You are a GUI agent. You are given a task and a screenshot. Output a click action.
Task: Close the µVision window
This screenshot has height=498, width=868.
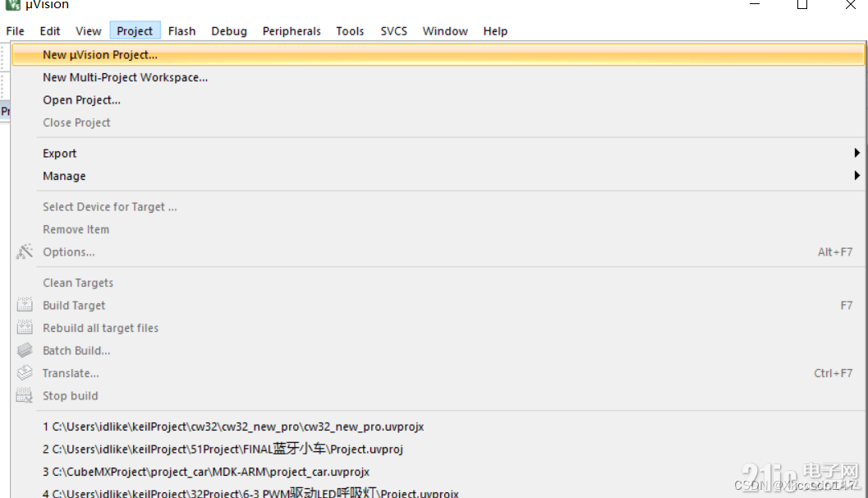(850, 4)
